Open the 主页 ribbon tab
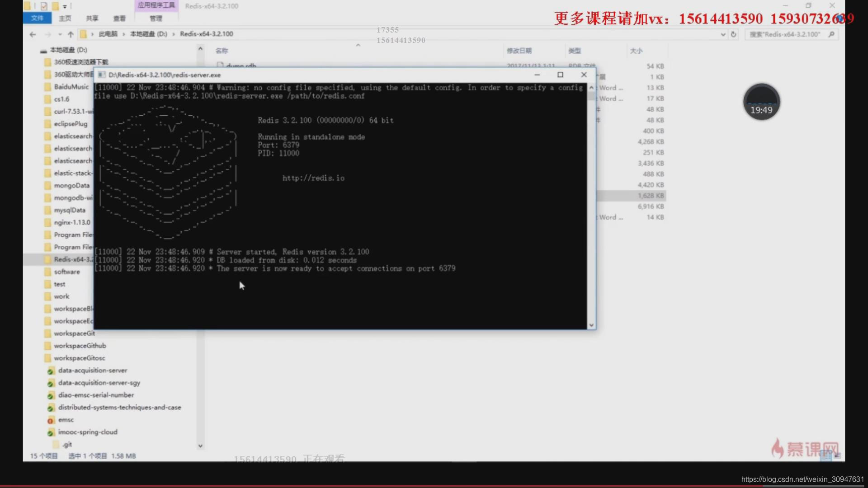The image size is (868, 488). 65,18
